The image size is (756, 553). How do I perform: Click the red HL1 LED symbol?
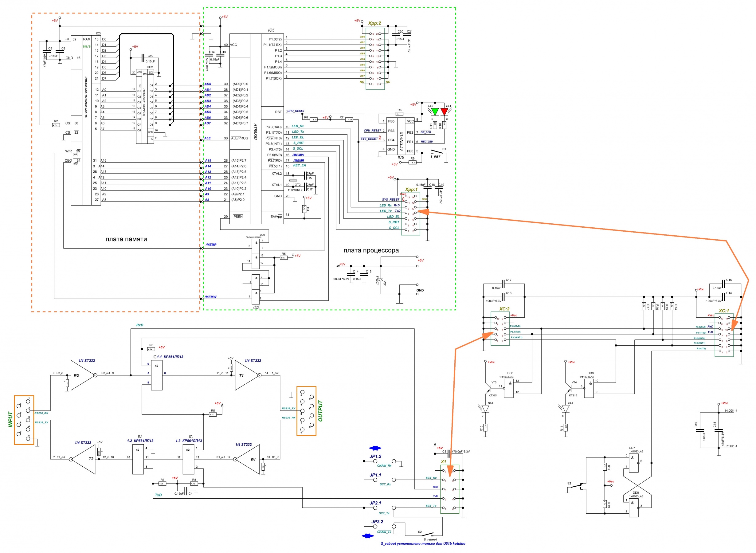[x=445, y=112]
